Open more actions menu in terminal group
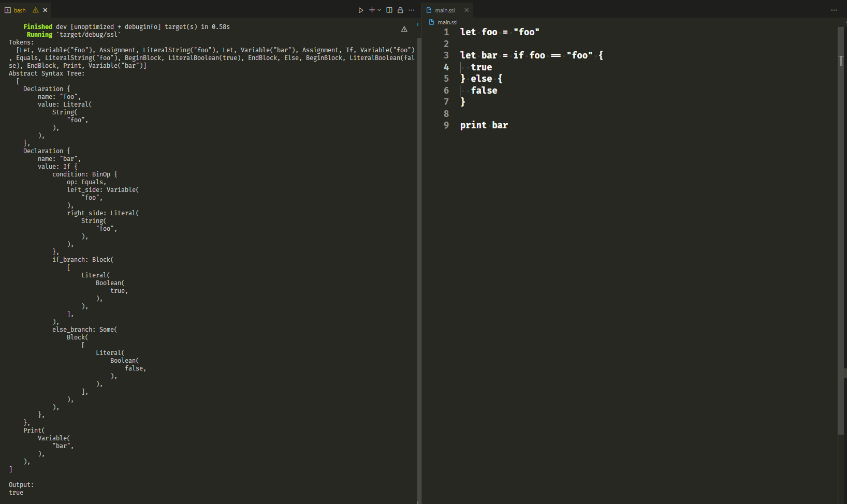 coord(412,10)
